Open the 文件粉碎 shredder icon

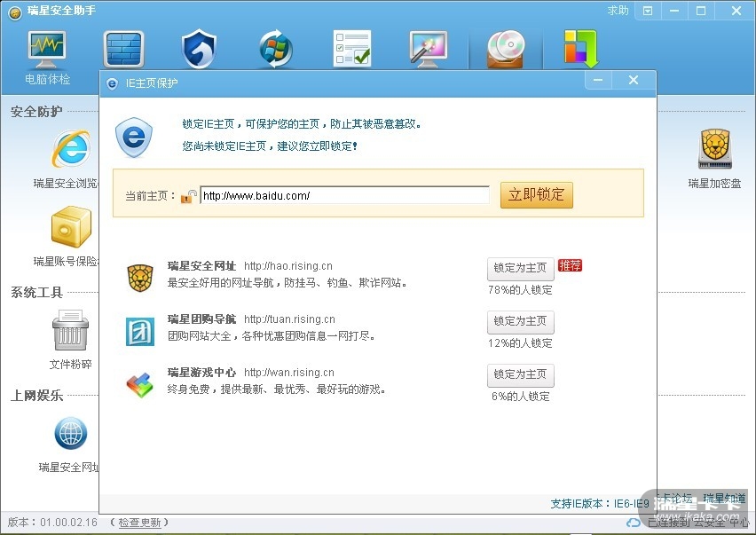70,330
